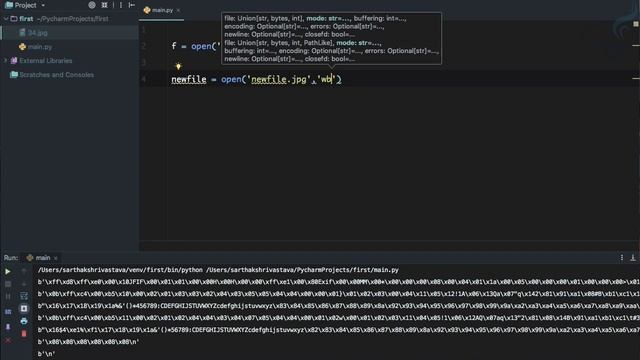Click the Run: label
Screen dimensions: 640x360
click(11, 258)
